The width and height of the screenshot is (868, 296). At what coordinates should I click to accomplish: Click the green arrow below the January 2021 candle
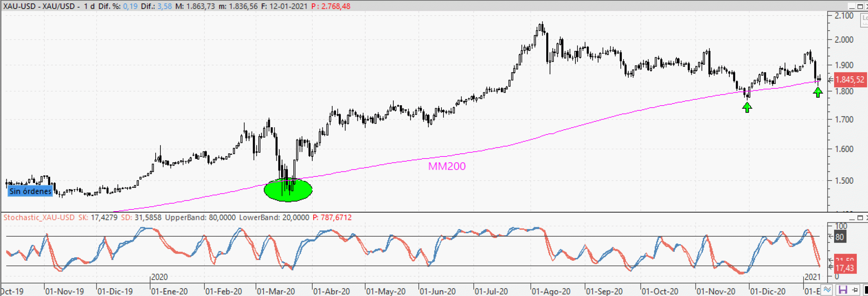pyautogui.click(x=818, y=92)
